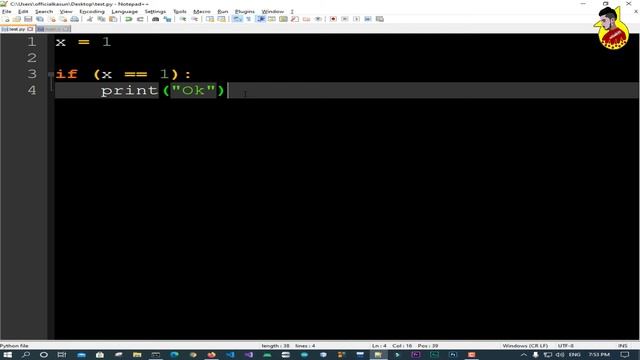The width and height of the screenshot is (640, 360).
Task: Show hidden system tray icons chevron
Action: [524, 355]
